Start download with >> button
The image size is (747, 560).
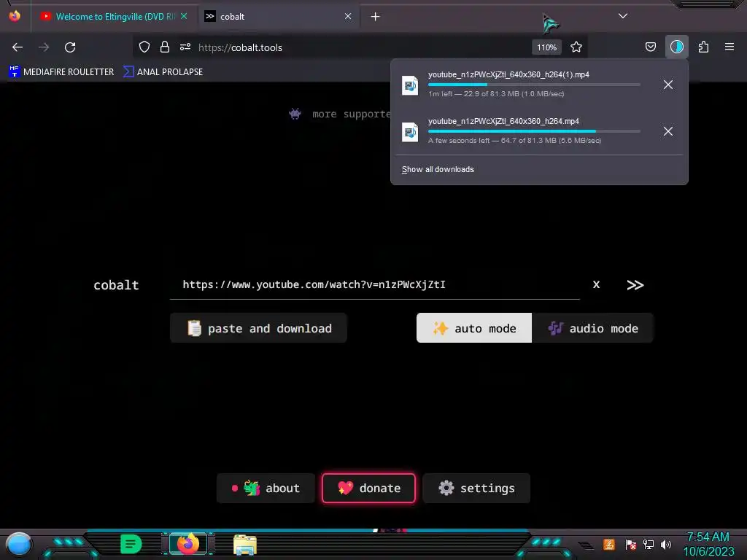(x=635, y=285)
